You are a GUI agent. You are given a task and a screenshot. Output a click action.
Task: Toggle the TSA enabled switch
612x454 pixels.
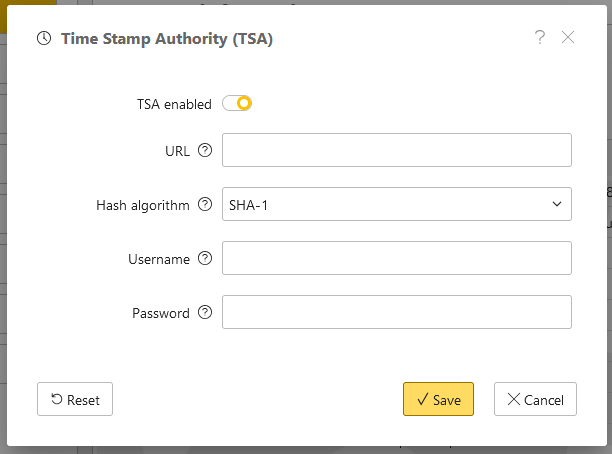tap(237, 103)
